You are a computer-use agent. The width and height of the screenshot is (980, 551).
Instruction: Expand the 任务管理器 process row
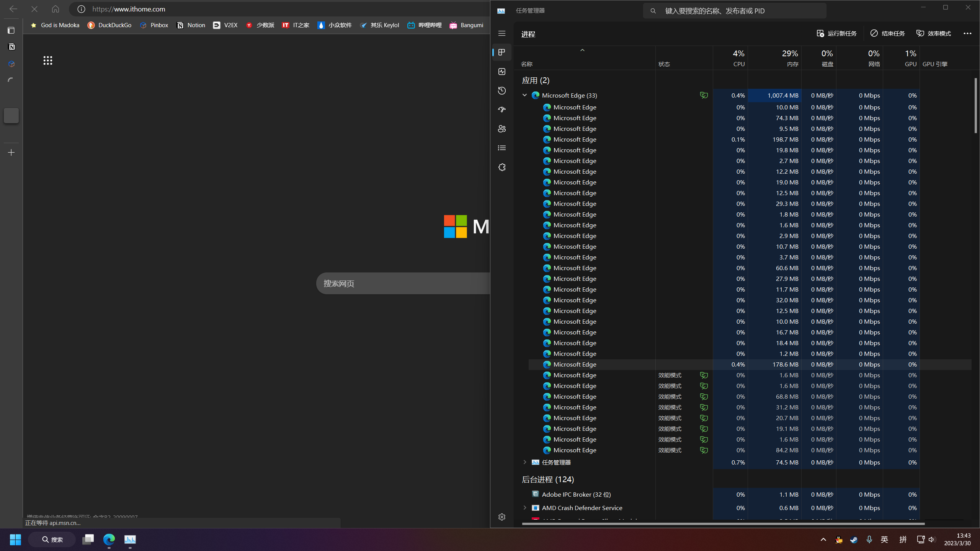pyautogui.click(x=524, y=462)
